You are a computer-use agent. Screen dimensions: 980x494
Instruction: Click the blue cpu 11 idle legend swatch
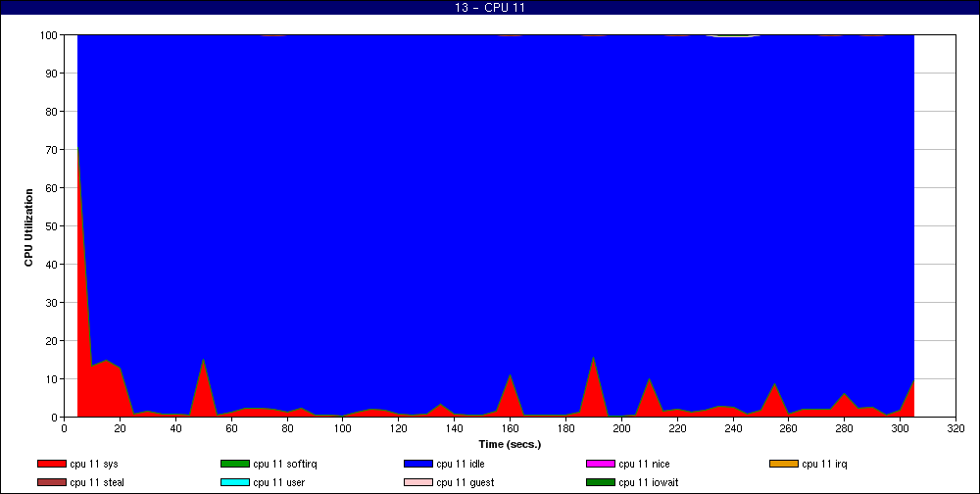418,464
